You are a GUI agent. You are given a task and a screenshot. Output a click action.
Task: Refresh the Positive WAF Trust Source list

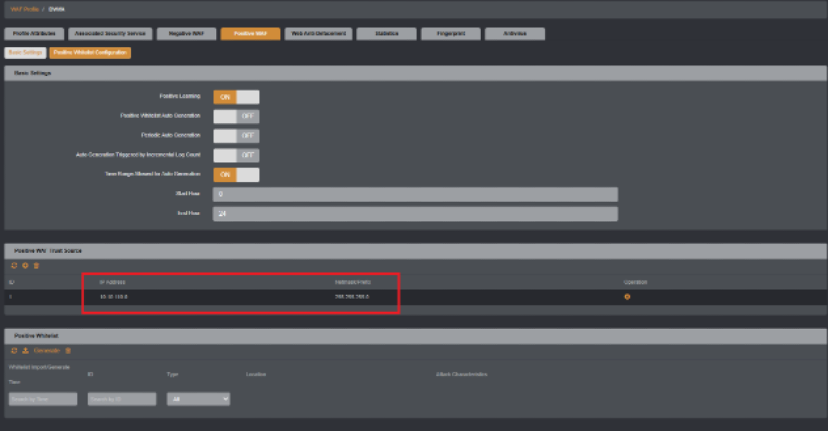pos(14,266)
